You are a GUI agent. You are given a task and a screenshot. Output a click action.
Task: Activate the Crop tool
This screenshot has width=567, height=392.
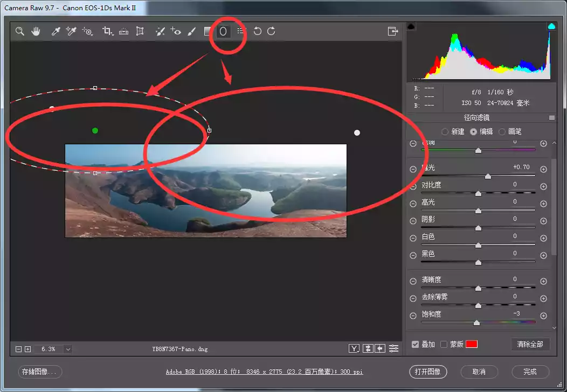[x=107, y=31]
